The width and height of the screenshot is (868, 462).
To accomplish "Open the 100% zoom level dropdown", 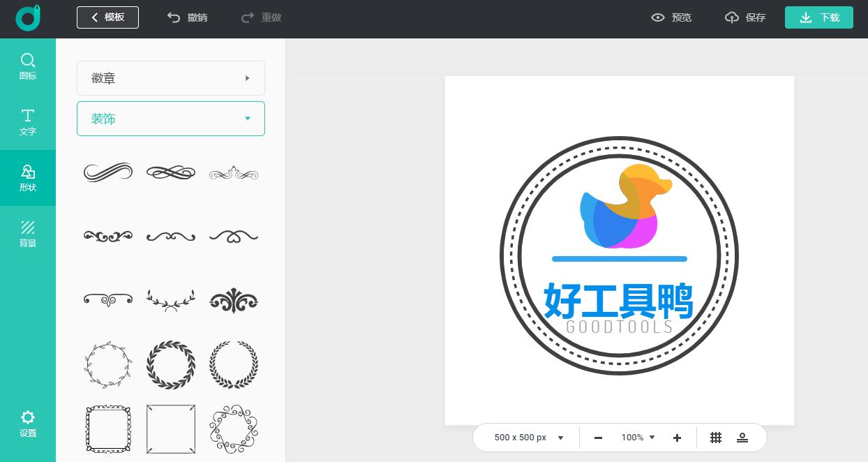I will pyautogui.click(x=636, y=438).
